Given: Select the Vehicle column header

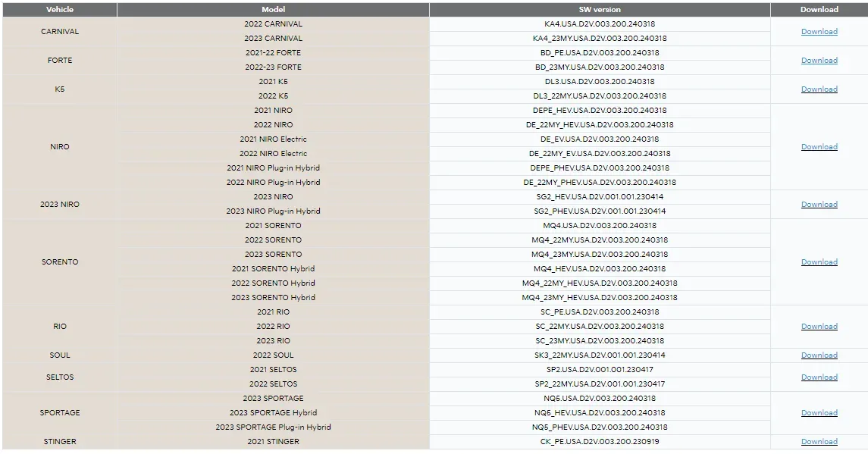Looking at the screenshot, I should [x=60, y=9].
